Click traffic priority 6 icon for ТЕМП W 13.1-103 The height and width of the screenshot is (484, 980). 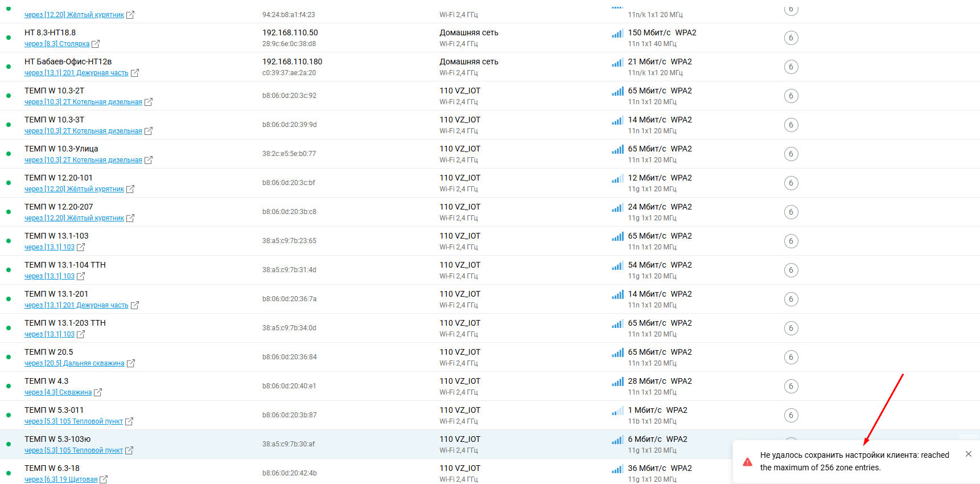click(791, 241)
